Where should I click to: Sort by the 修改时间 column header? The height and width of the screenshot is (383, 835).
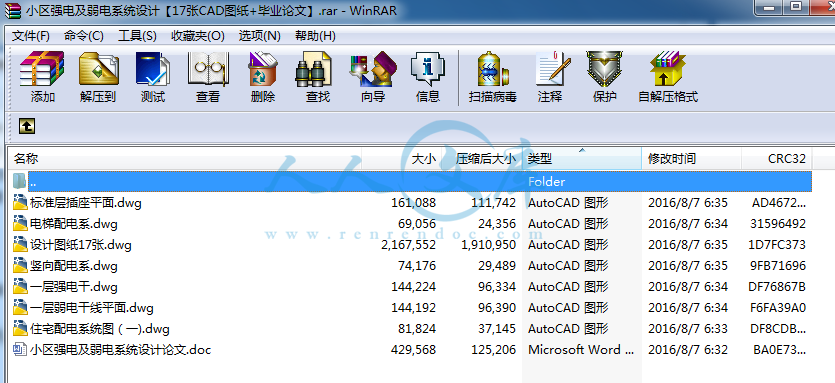click(692, 159)
